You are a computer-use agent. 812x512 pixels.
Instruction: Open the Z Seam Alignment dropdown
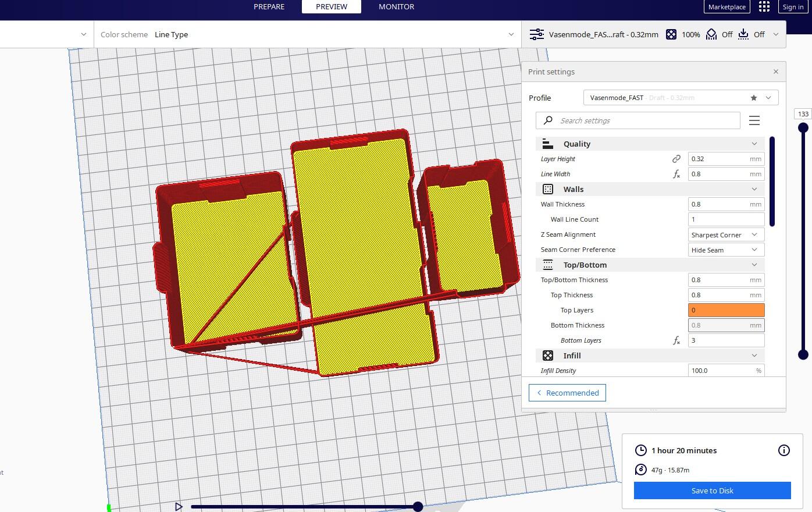coord(725,234)
